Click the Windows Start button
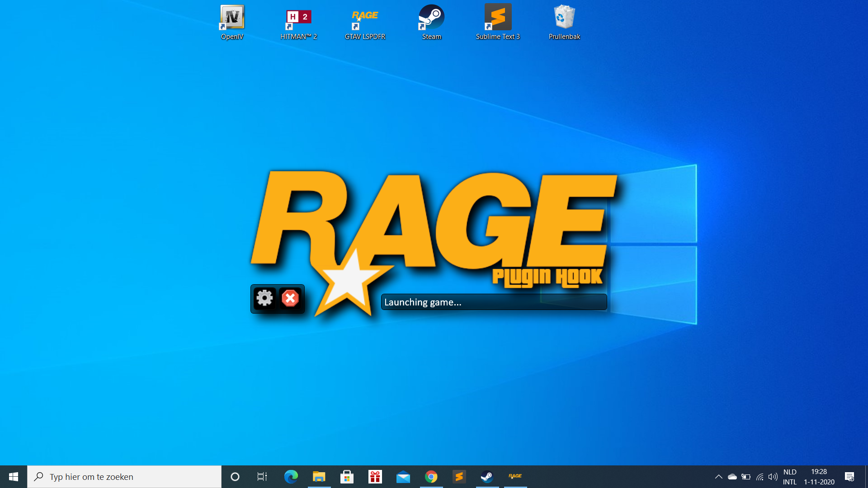This screenshot has height=488, width=868. coord(14,477)
